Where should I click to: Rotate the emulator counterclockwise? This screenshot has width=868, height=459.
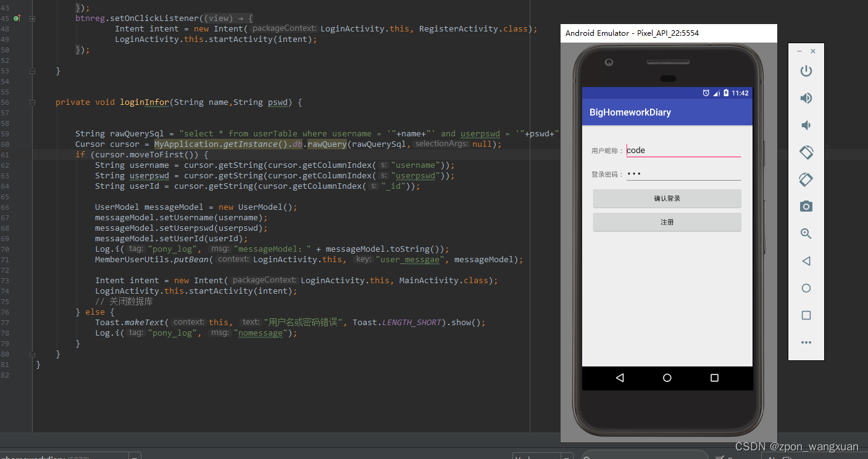(806, 152)
